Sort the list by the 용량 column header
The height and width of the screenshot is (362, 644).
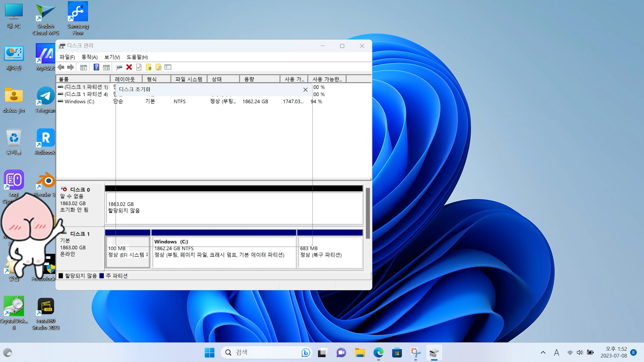point(259,79)
